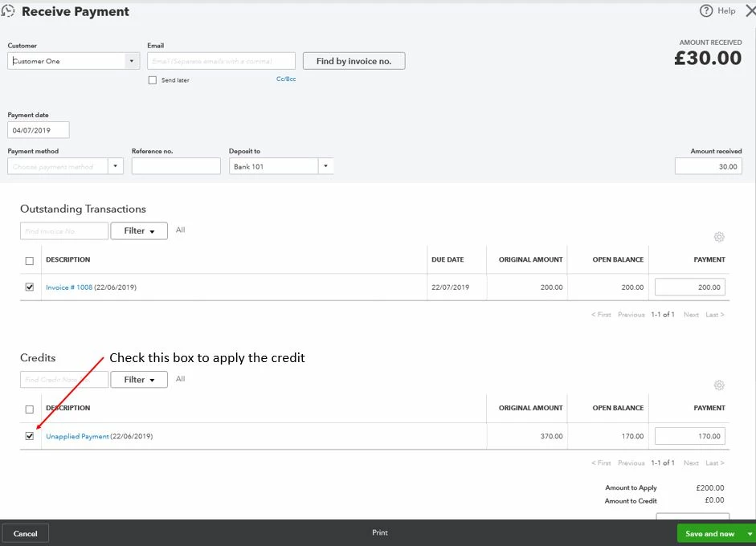The image size is (756, 546).
Task: Click the recent transactions clock icon
Action: click(x=8, y=10)
